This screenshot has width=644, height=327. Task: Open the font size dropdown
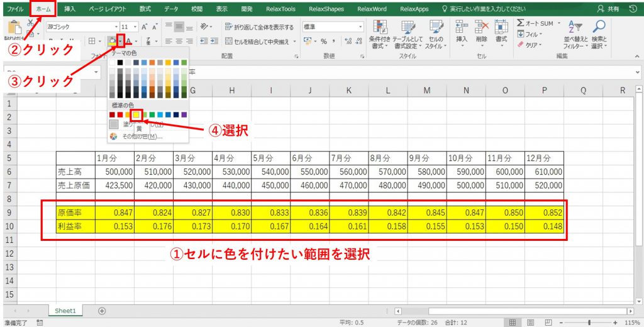[135, 27]
